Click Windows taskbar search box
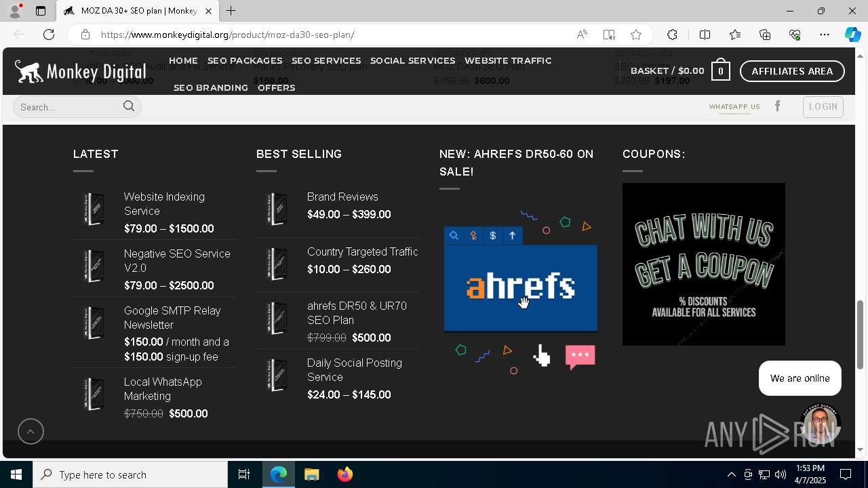This screenshot has width=868, height=488. pos(130,474)
